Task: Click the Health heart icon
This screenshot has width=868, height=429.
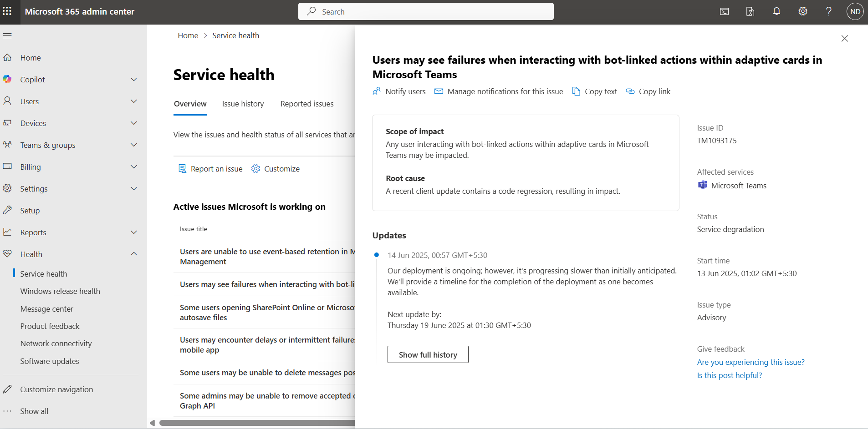Action: (7, 254)
